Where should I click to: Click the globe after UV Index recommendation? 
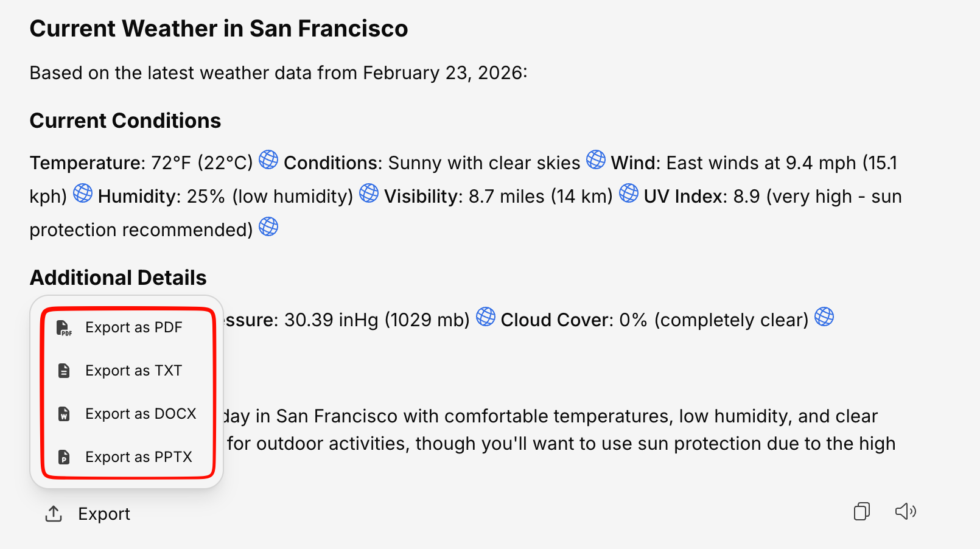coord(268,227)
